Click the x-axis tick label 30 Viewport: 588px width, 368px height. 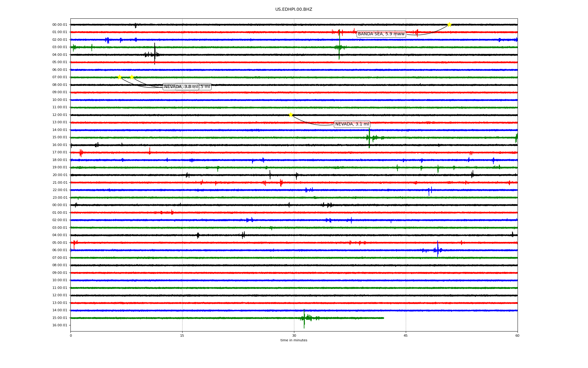coord(294,335)
